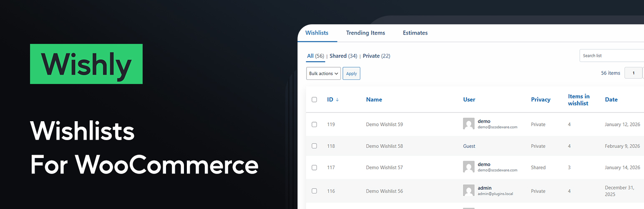Click the Wishly logo

pos(86,64)
